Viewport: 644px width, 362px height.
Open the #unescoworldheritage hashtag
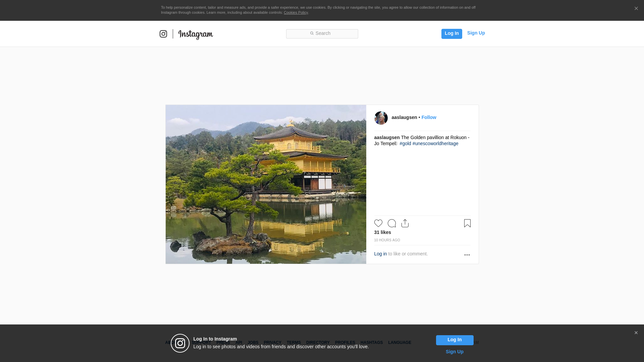pos(435,143)
